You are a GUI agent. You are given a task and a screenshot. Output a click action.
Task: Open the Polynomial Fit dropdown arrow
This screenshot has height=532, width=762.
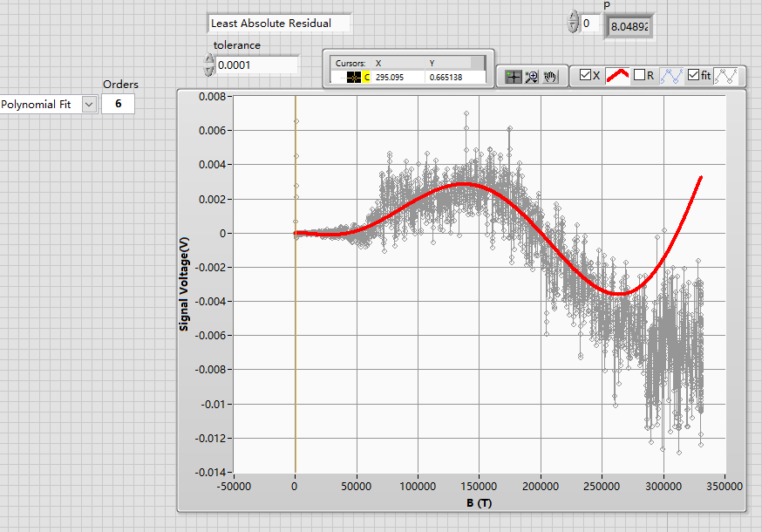[89, 105]
